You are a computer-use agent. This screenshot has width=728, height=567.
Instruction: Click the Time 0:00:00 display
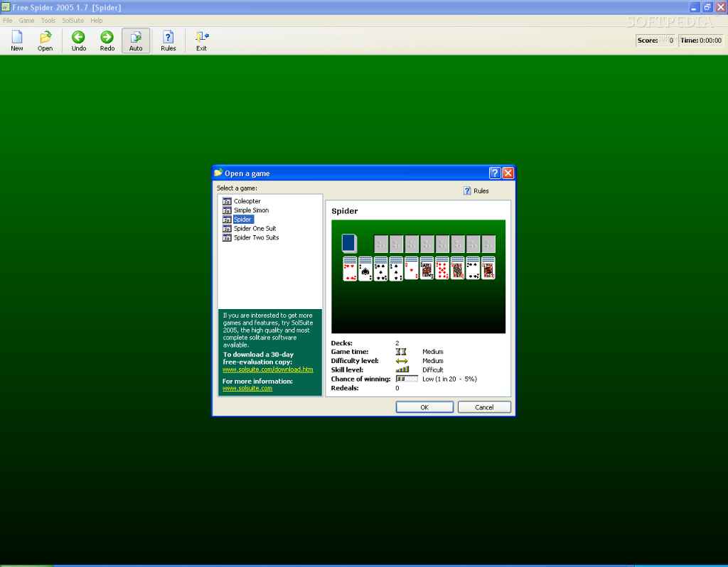click(x=701, y=40)
